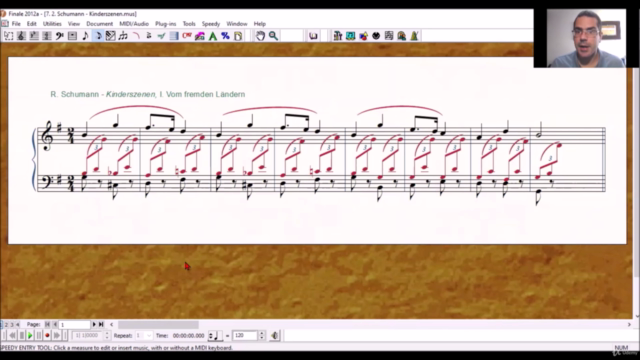Select the Repeat tool
This screenshot has height=360, width=640.
tap(174, 36)
